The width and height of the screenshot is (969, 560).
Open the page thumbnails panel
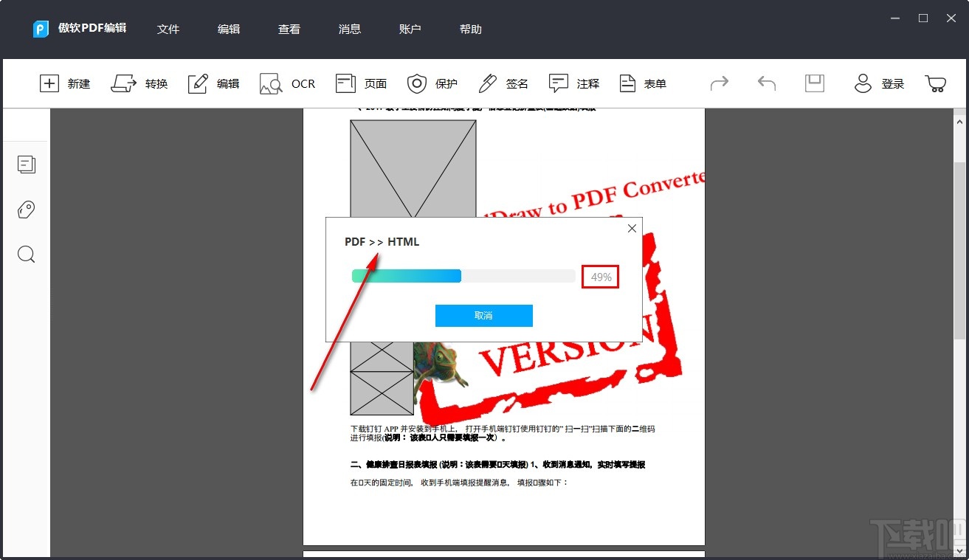point(26,164)
